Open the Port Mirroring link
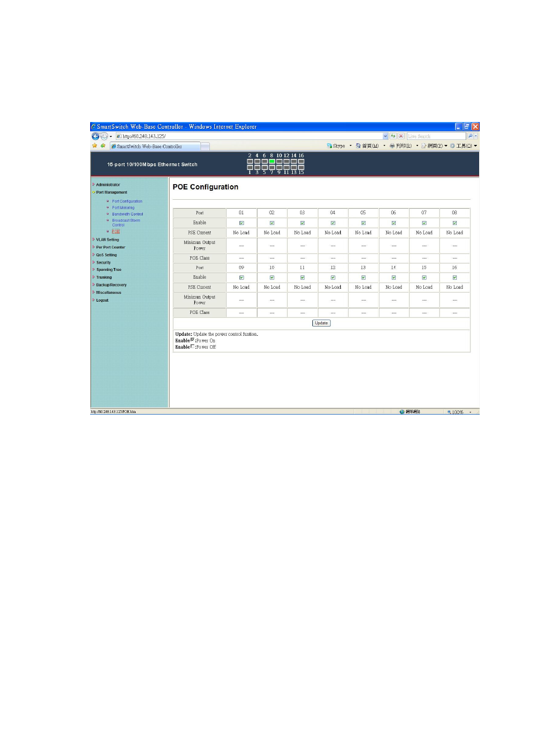The image size is (534, 756). point(123,208)
